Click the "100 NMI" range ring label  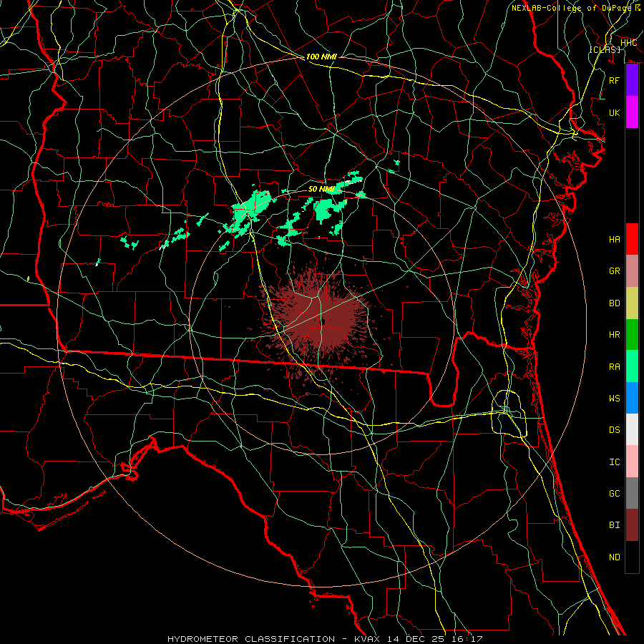point(321,57)
